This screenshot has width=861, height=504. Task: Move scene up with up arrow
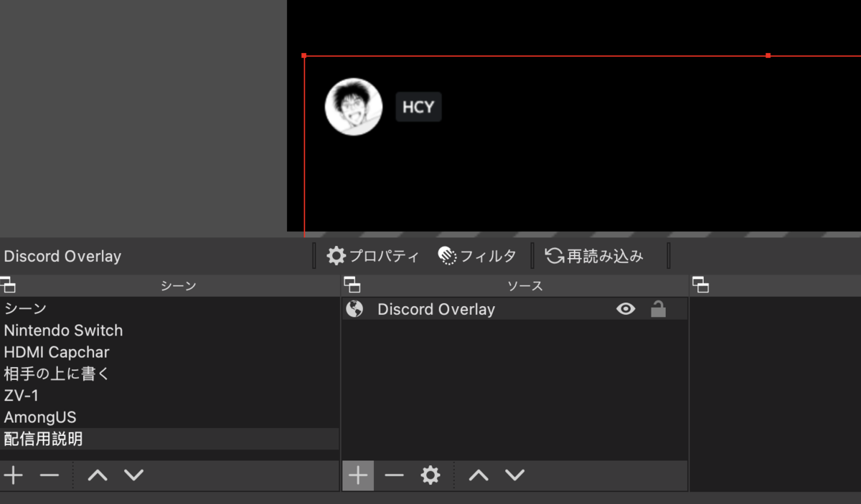(x=98, y=475)
